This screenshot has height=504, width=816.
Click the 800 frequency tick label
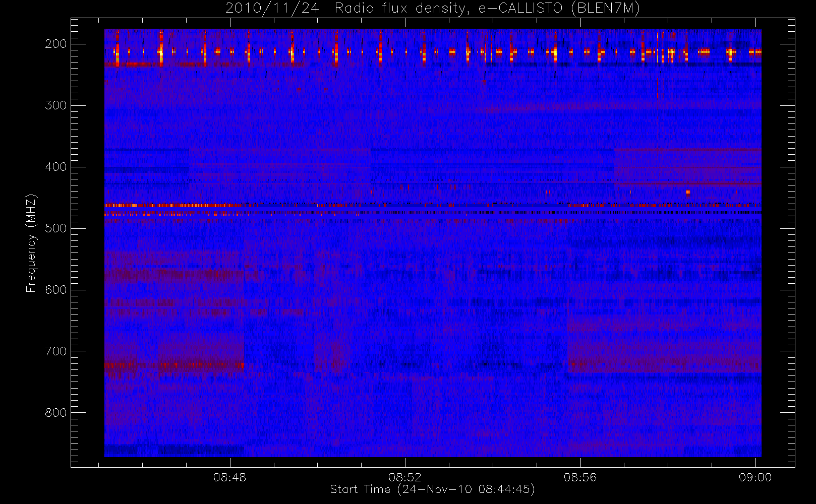(x=55, y=413)
